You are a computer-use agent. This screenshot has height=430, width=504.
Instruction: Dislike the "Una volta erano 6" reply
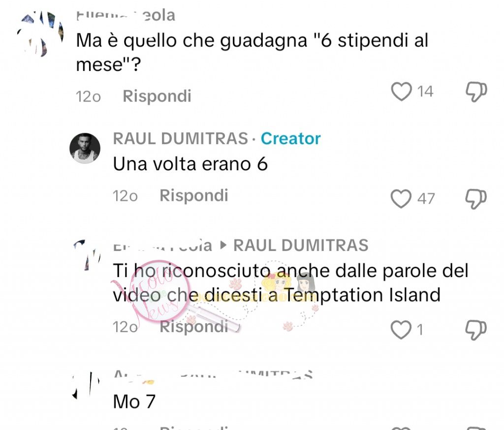[476, 199]
